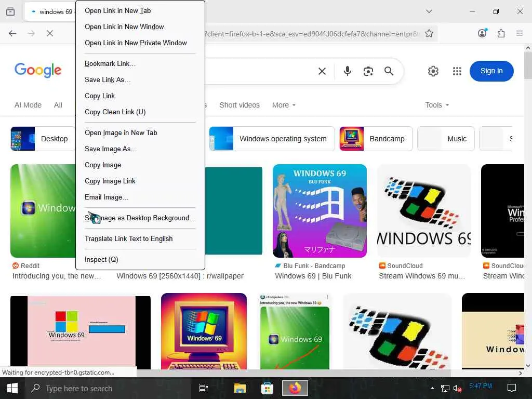This screenshot has height=399, width=532.
Task: Stop the page from loading
Action: pos(50,33)
